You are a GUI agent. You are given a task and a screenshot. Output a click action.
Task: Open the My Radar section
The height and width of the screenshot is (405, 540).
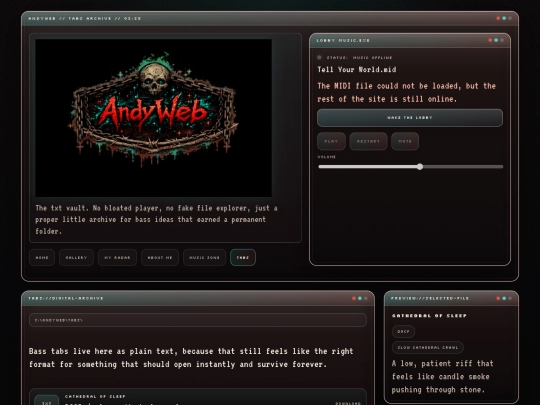tap(117, 257)
